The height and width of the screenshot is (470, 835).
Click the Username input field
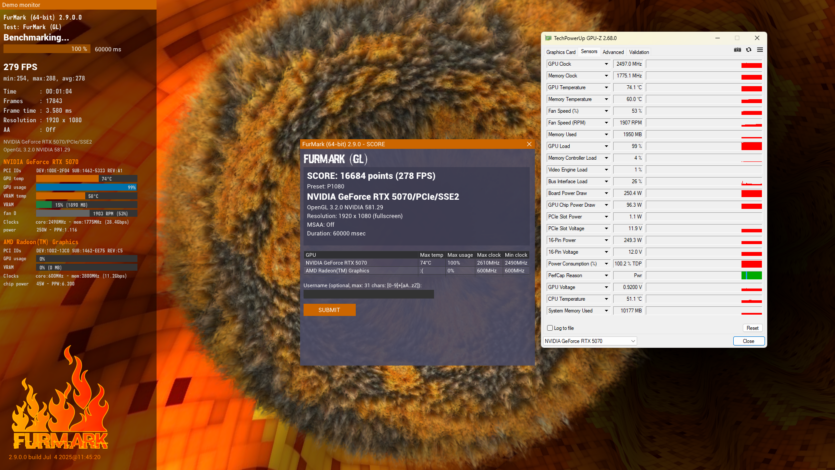coord(369,294)
